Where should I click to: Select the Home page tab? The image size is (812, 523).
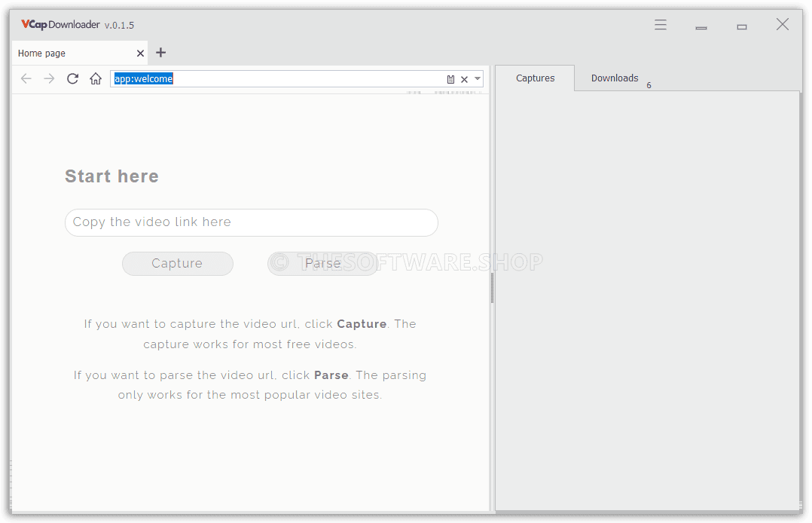(80, 53)
